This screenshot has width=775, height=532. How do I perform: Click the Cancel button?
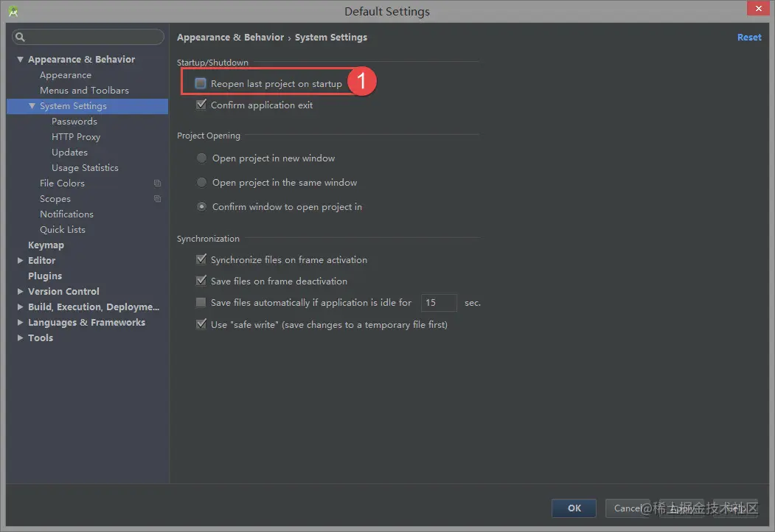(628, 508)
